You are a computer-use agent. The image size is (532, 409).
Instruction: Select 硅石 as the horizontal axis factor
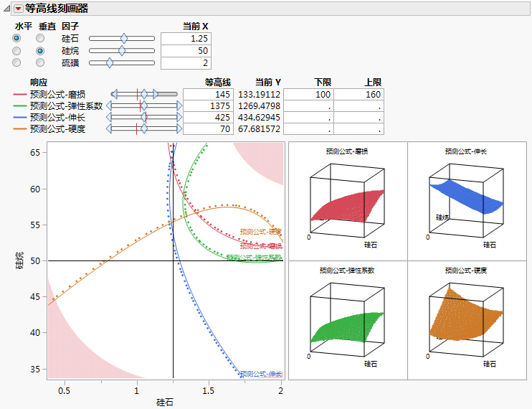[x=16, y=38]
